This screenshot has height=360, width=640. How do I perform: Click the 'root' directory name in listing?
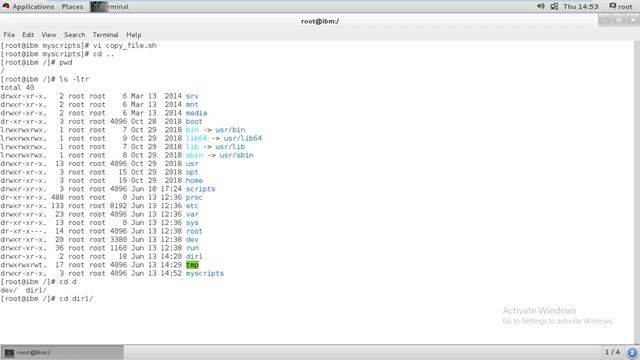[194, 231]
